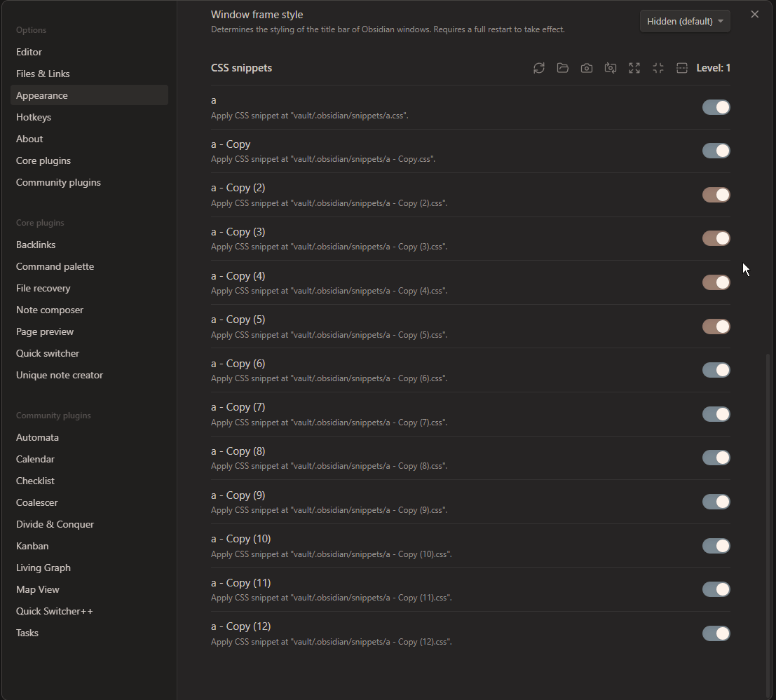Toggle the 'a - Copy (7)' snippet
Image resolution: width=776 pixels, height=700 pixels.
point(716,414)
